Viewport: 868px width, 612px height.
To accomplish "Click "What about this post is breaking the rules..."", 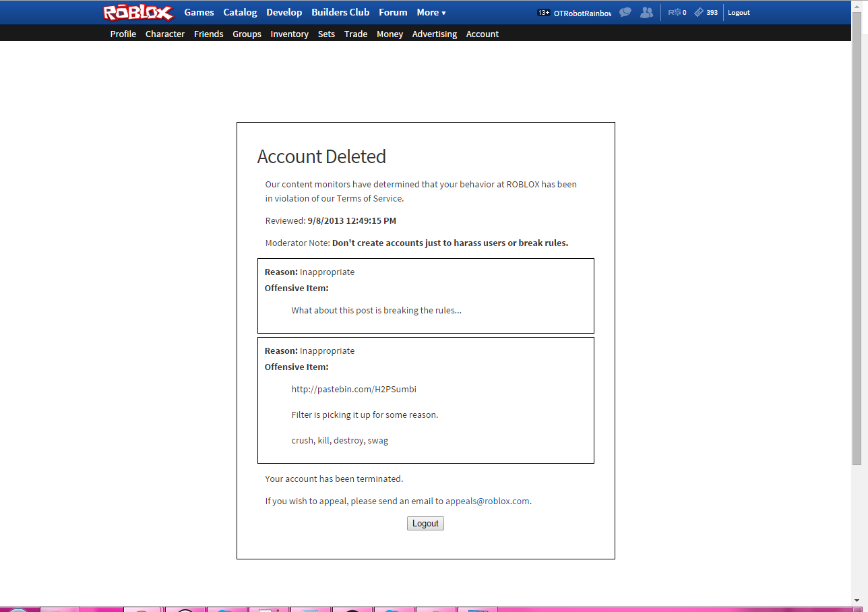I will click(x=377, y=310).
